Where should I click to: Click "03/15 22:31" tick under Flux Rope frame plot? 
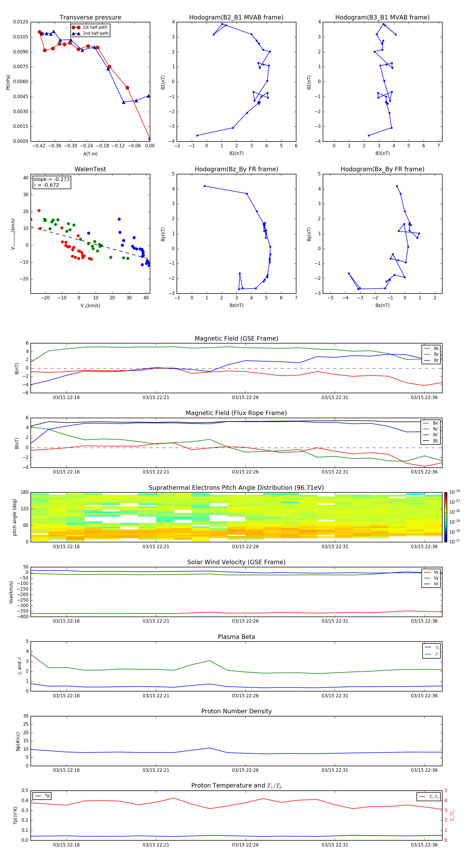(x=335, y=472)
